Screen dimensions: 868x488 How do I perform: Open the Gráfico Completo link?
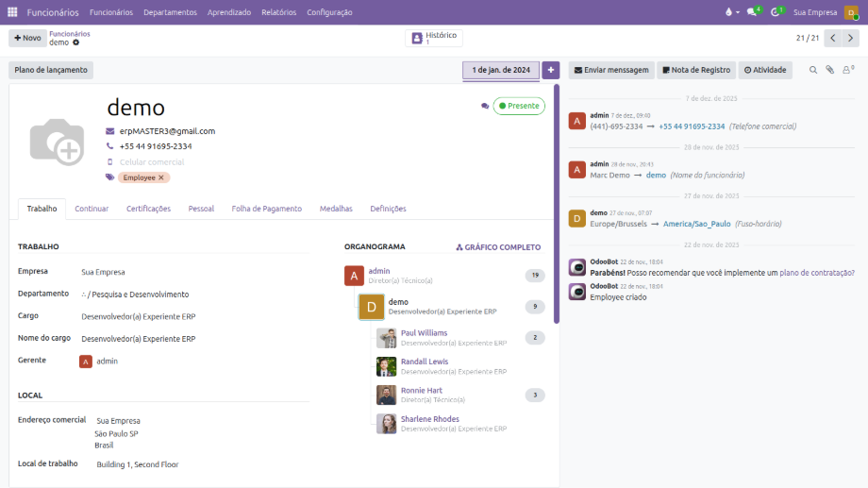point(498,247)
